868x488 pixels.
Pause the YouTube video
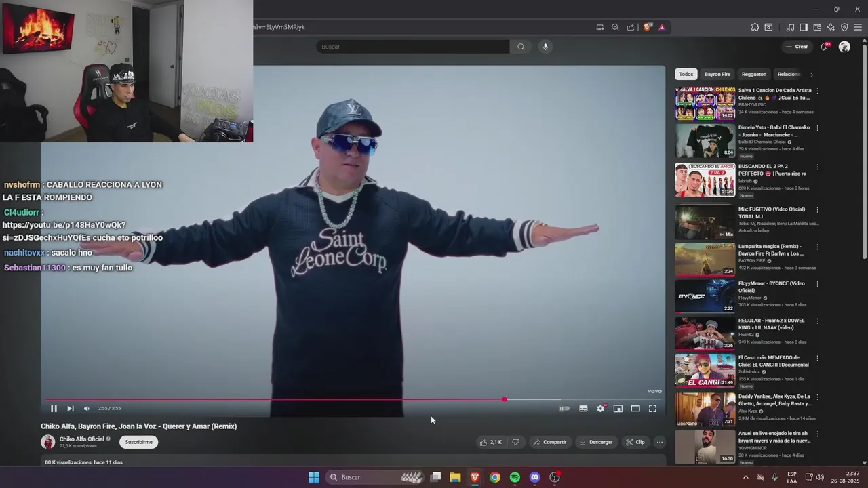54,409
